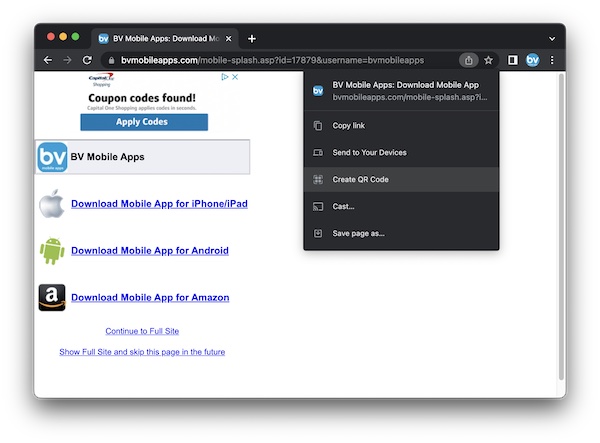Screen dimensions: 600x443
Task: Choose Copy link from share menu
Action: tap(401, 125)
